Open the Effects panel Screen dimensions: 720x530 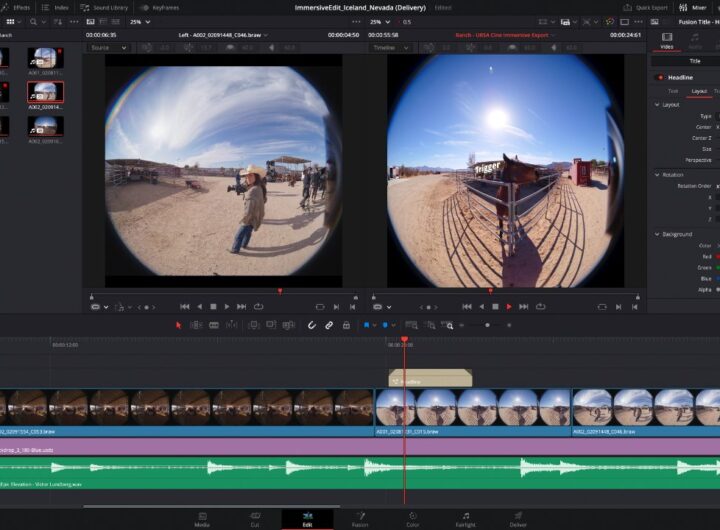coord(17,7)
